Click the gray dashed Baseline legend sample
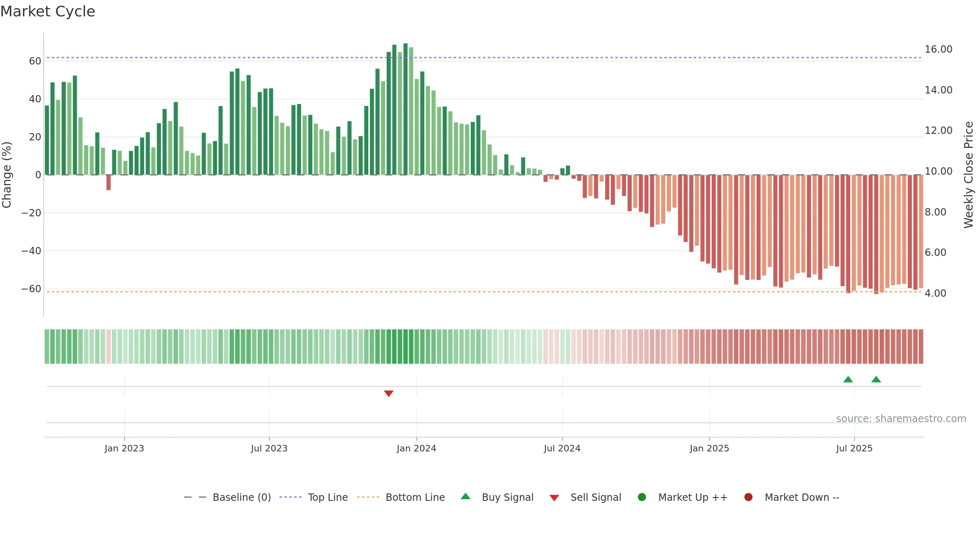This screenshot has height=551, width=980. point(195,497)
